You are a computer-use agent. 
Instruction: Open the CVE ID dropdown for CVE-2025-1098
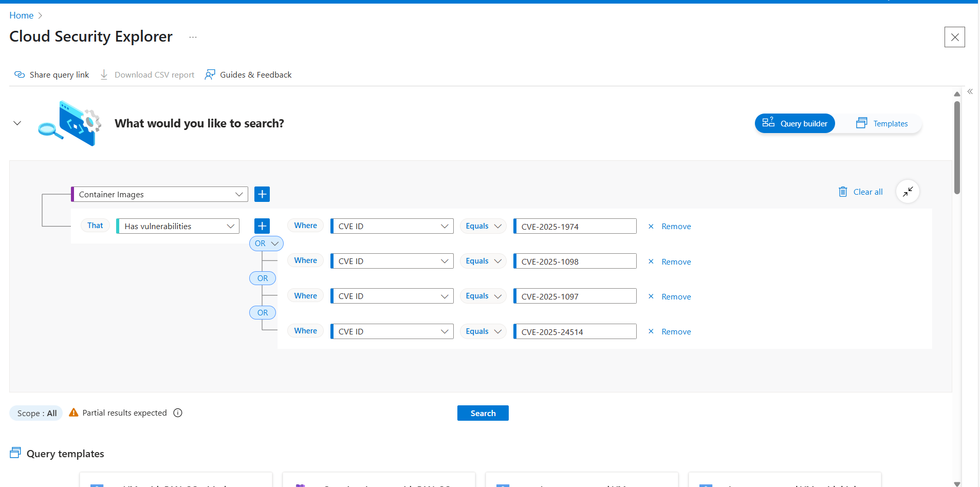[x=392, y=261]
